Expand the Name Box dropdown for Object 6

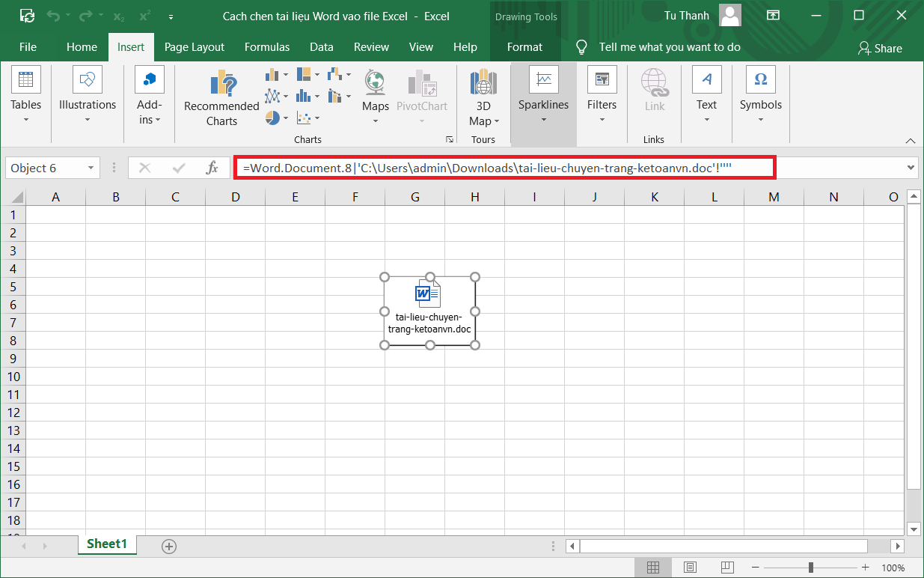(91, 168)
